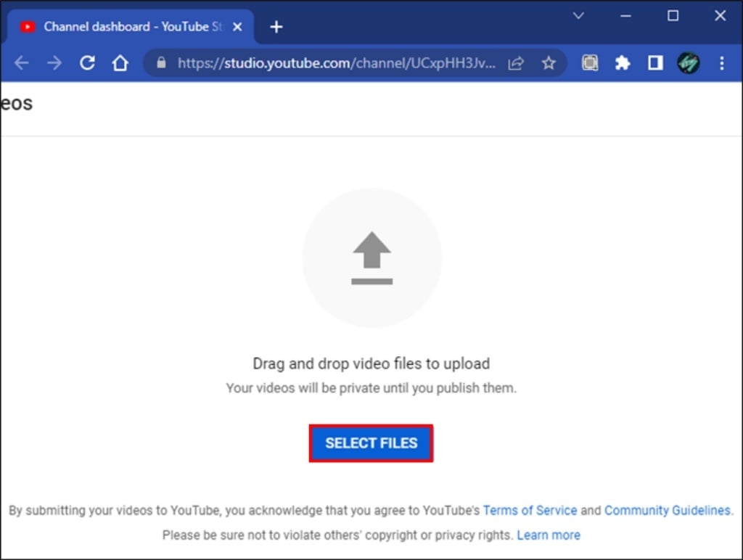Click the browser back arrow
This screenshot has height=560, width=743.
(22, 63)
